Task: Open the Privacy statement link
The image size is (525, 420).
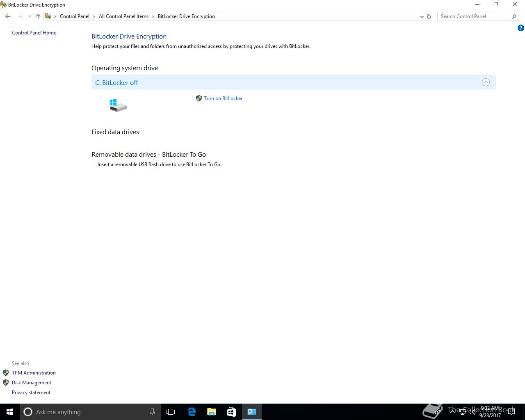Action: (31, 393)
